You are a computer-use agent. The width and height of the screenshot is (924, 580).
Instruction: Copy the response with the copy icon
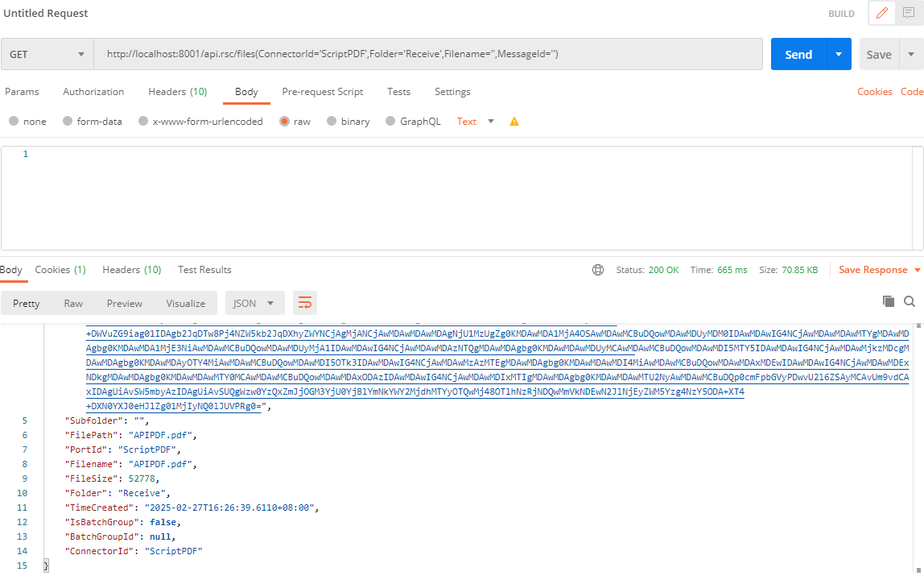tap(888, 301)
